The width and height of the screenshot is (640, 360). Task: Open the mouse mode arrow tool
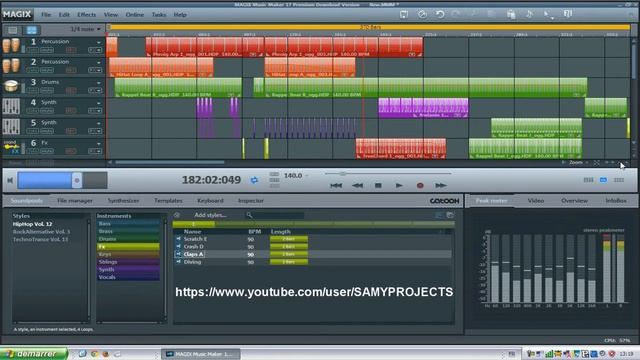pyautogui.click(x=548, y=15)
